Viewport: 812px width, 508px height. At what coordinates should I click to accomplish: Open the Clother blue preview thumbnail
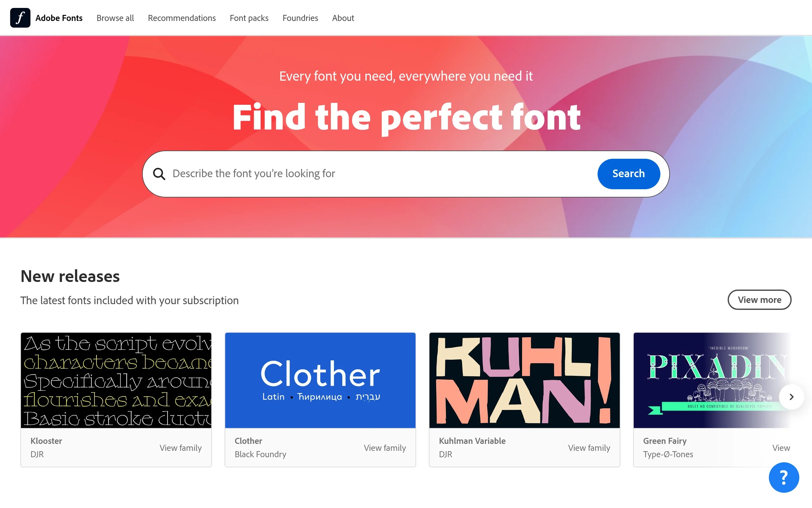pos(320,380)
